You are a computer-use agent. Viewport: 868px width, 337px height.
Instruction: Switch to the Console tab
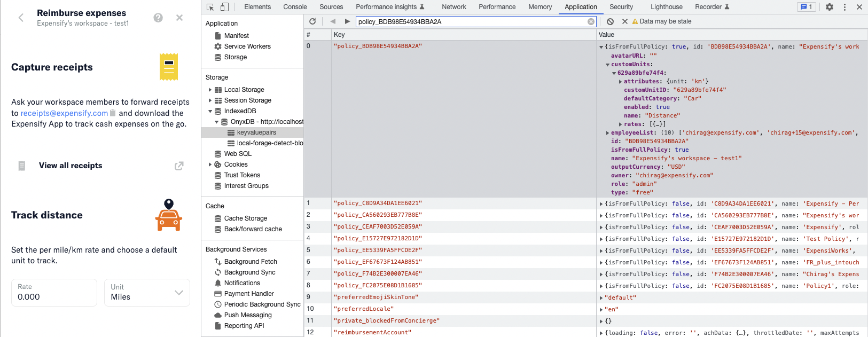295,7
